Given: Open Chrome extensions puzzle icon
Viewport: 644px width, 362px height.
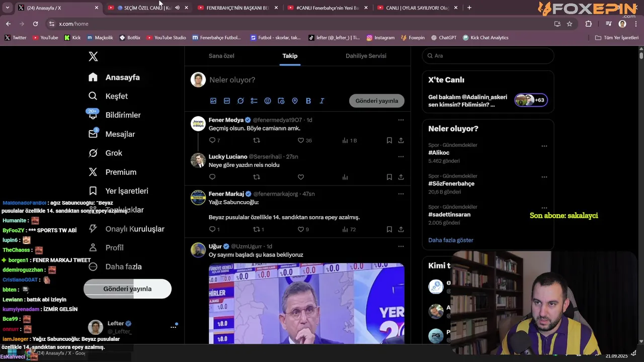Looking at the screenshot, I should tap(589, 24).
